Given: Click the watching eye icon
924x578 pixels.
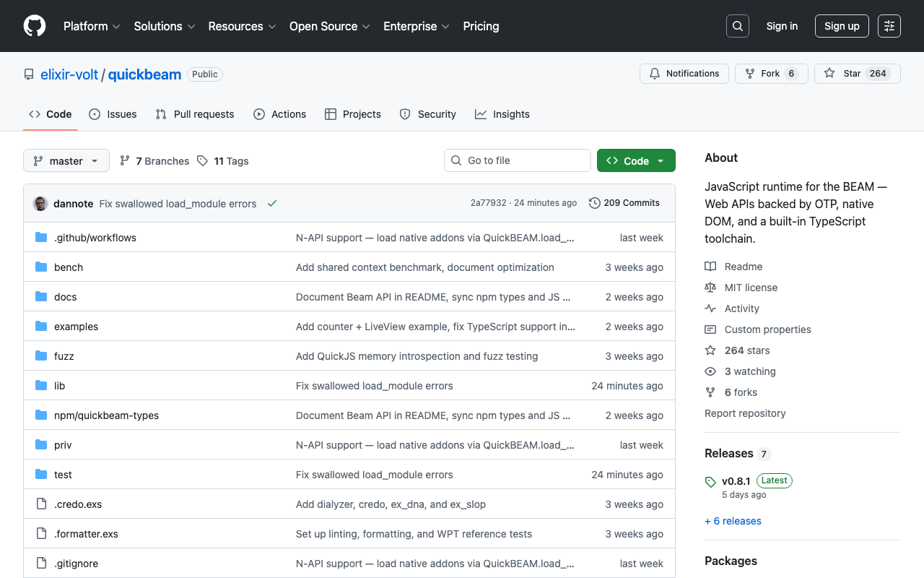Looking at the screenshot, I should point(711,371).
